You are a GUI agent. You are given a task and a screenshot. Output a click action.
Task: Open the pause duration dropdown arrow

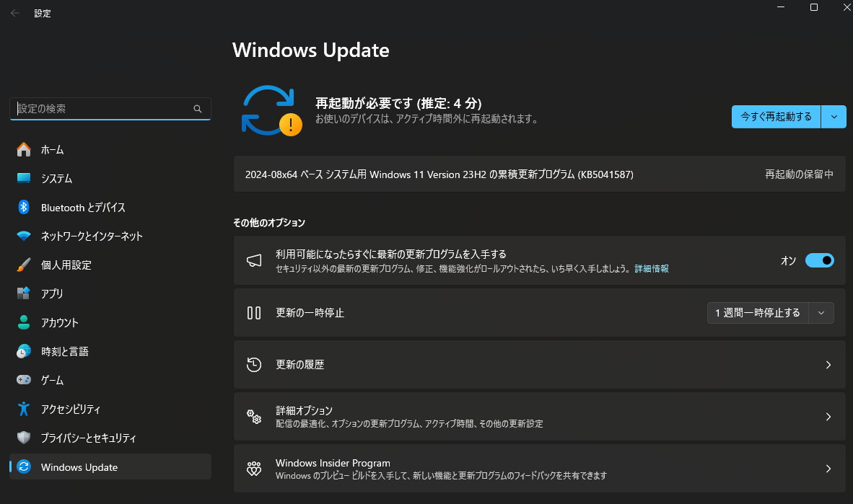click(821, 313)
